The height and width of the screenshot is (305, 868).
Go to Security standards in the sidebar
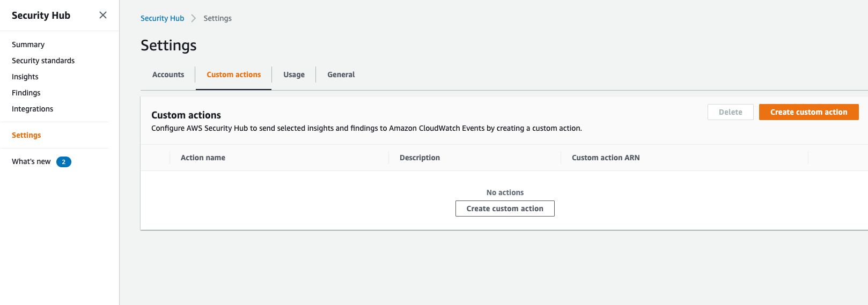click(x=43, y=61)
